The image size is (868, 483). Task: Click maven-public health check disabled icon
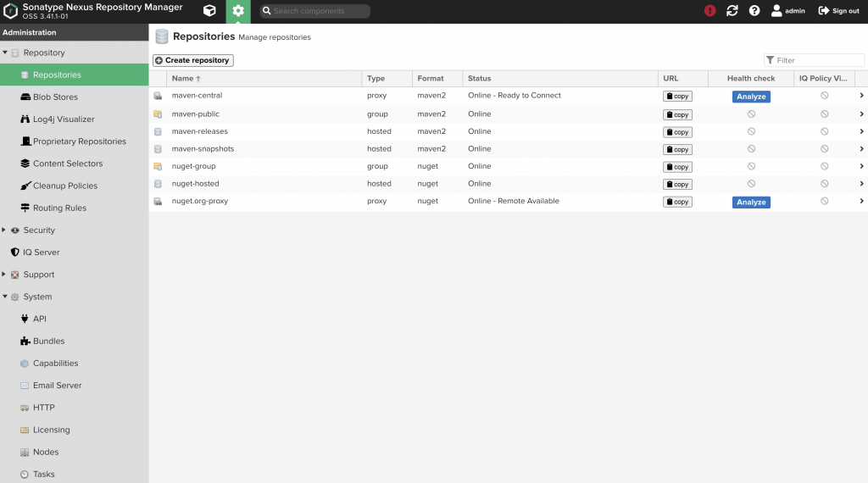[x=751, y=114]
